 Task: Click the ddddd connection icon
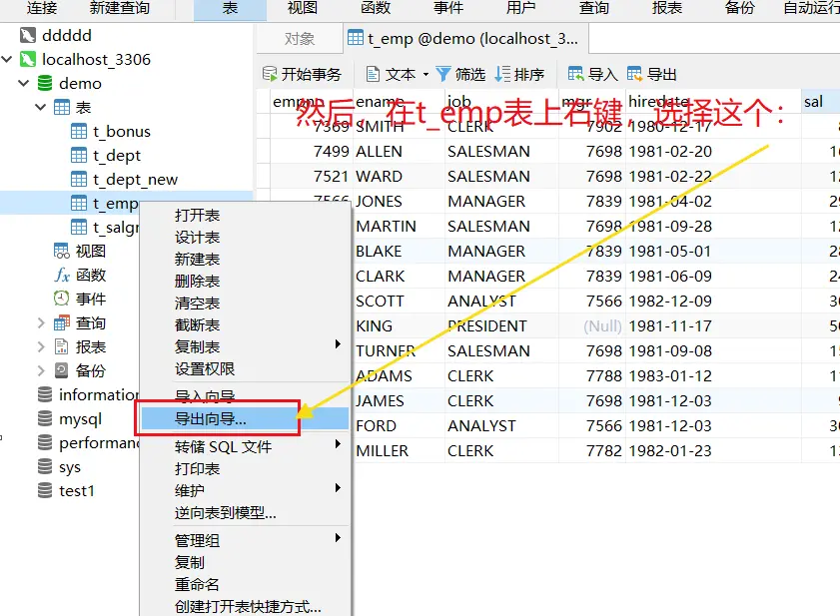(28, 35)
